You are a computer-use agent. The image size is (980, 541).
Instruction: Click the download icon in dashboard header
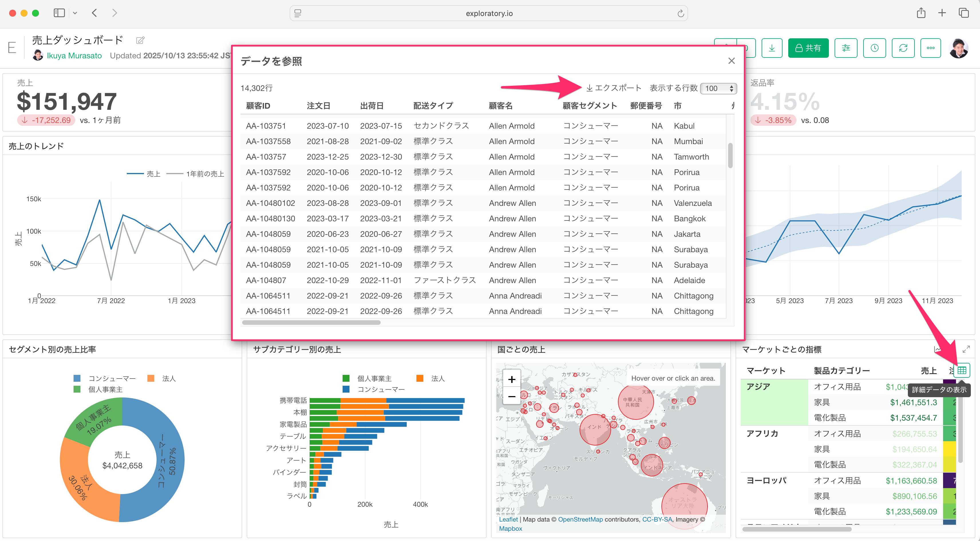(x=772, y=48)
